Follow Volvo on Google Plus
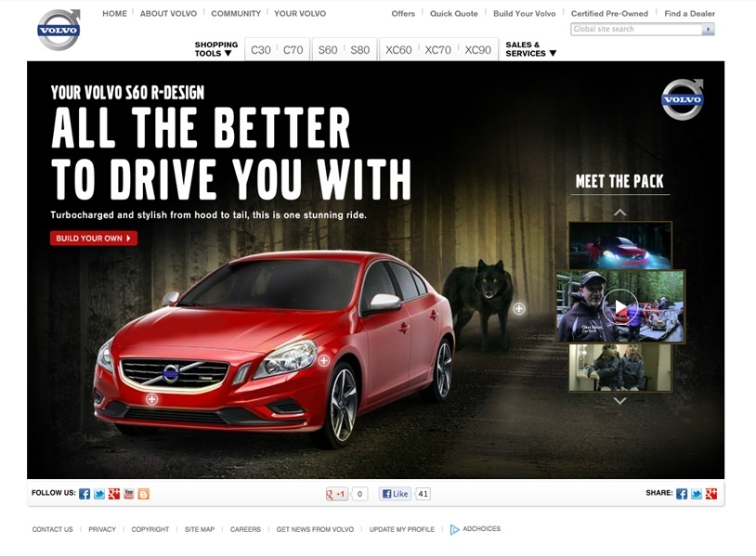The width and height of the screenshot is (756, 557). coord(114,493)
